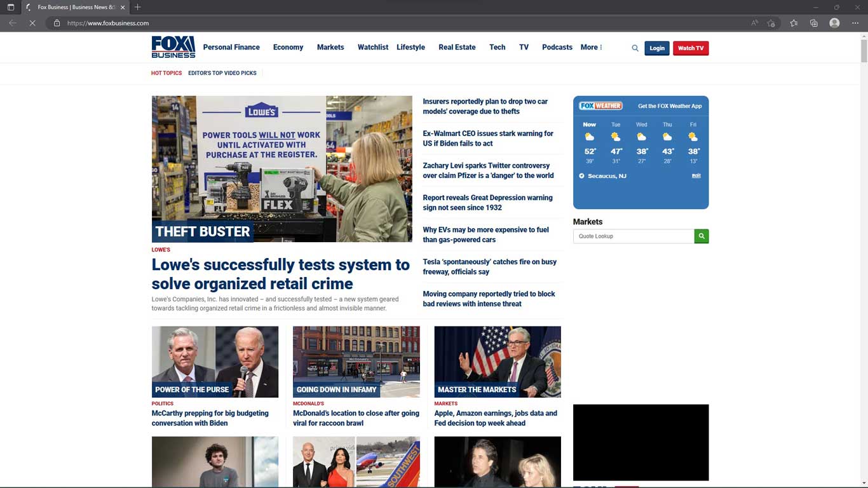Open browser Settings and more menu
This screenshot has height=488, width=868.
(855, 23)
